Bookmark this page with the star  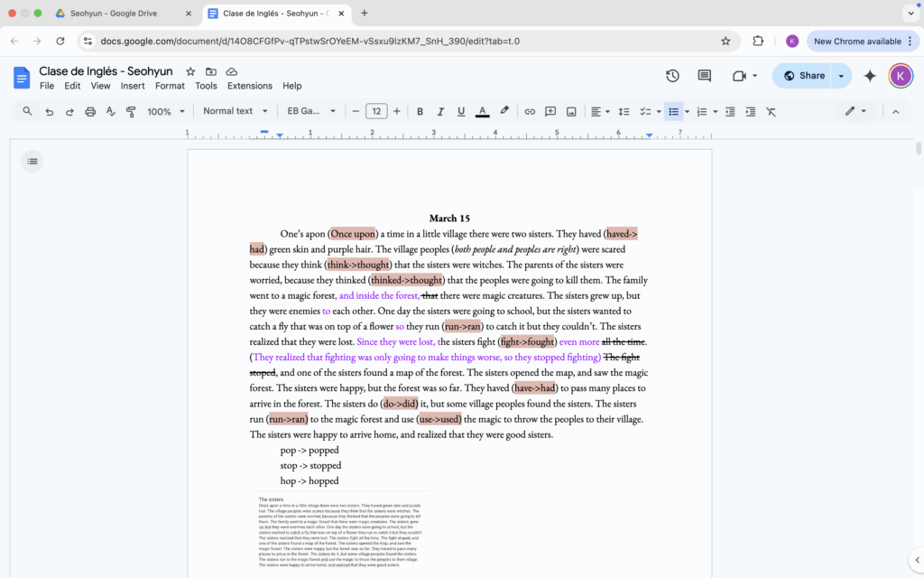tap(725, 42)
